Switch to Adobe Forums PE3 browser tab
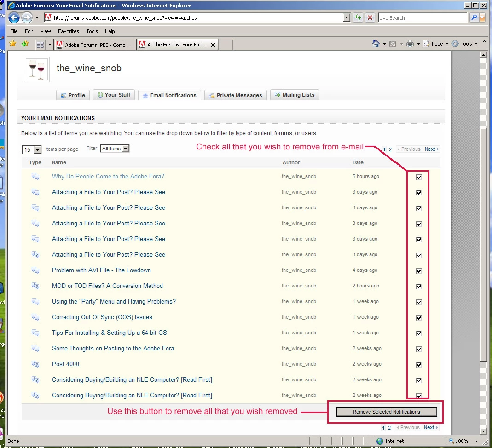492x448 pixels. (x=95, y=45)
